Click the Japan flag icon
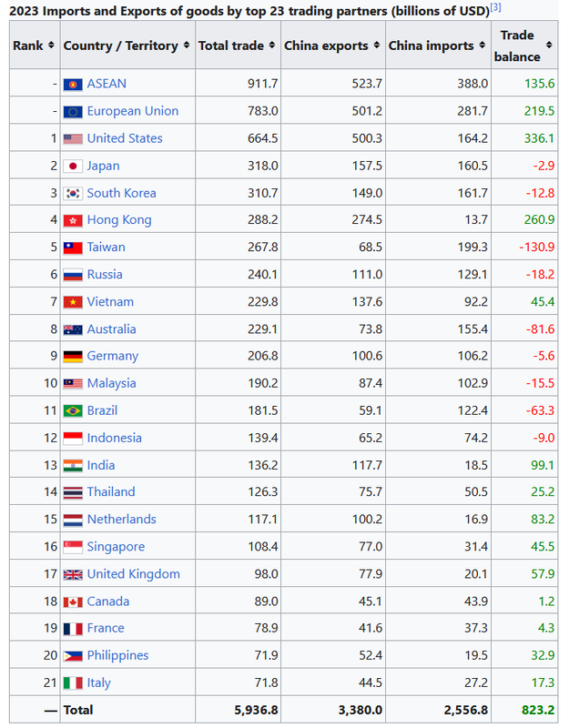 pyautogui.click(x=73, y=167)
